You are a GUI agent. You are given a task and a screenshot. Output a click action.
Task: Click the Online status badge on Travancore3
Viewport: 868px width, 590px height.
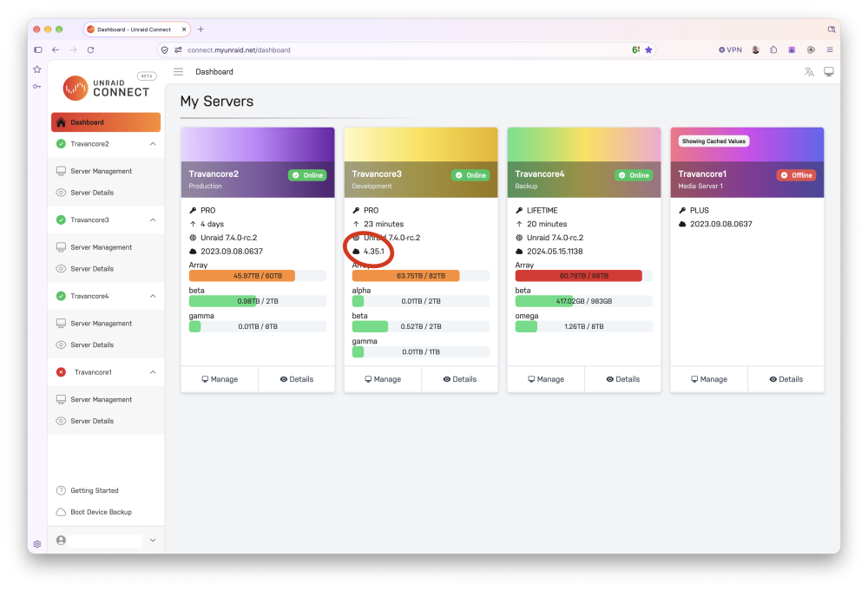470,175
